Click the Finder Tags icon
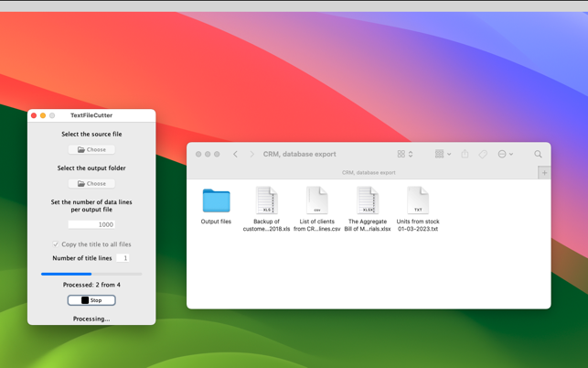The width and height of the screenshot is (588, 368). click(483, 154)
